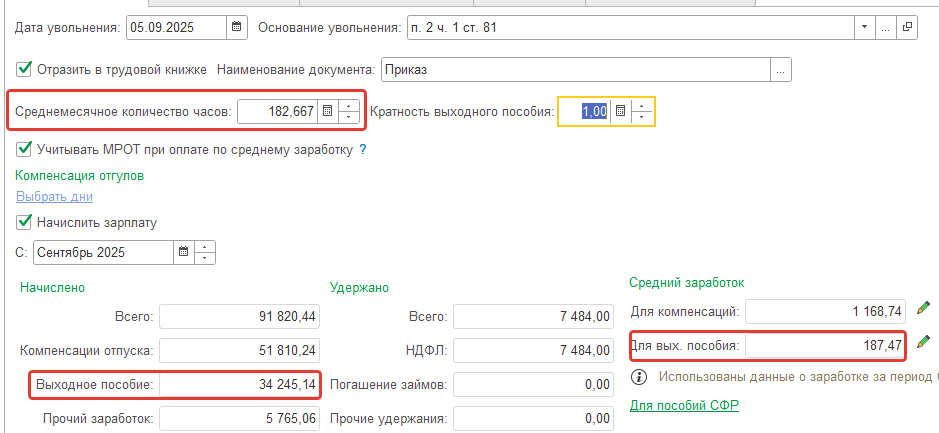Open calendar picker for Дата увольнения
The width and height of the screenshot is (939, 433).
coord(236,28)
